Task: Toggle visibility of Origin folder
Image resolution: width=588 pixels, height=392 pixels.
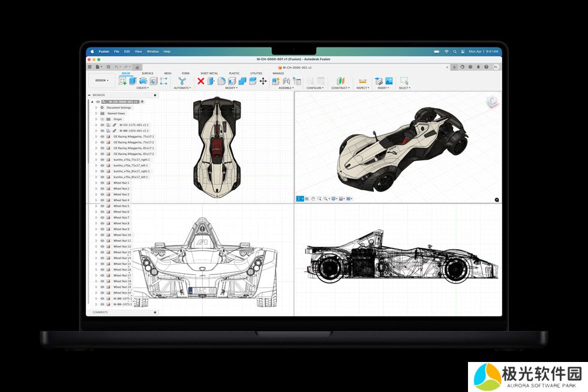Action: point(102,119)
